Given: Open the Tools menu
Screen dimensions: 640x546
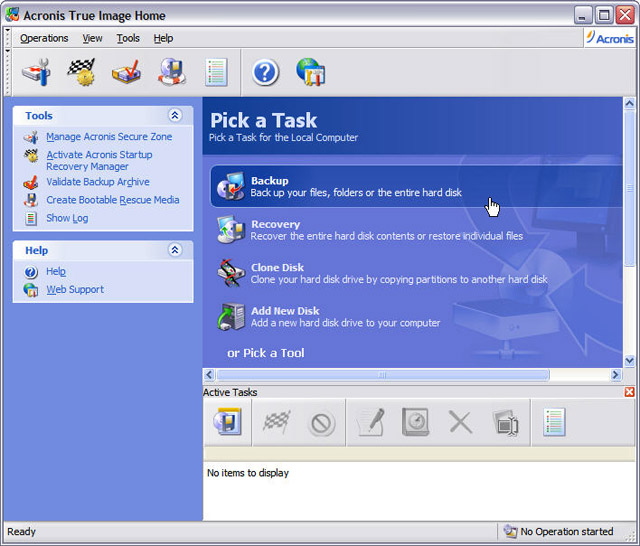Looking at the screenshot, I should (x=128, y=38).
